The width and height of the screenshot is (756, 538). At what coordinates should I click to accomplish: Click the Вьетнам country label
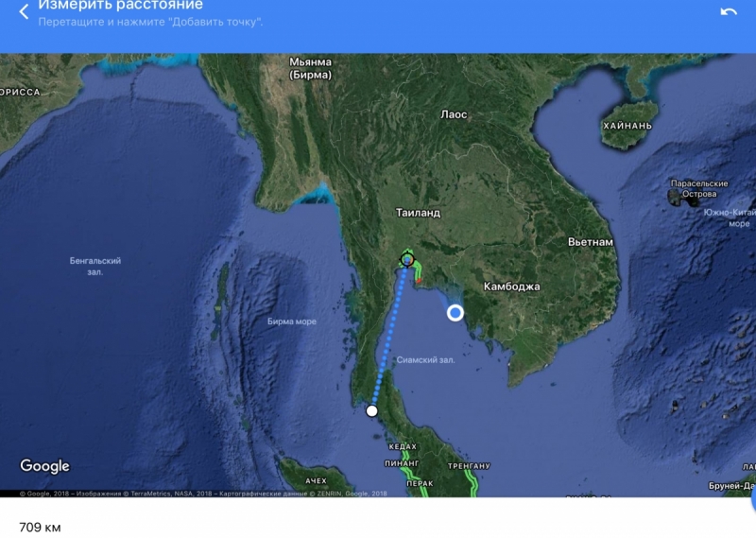[591, 242]
